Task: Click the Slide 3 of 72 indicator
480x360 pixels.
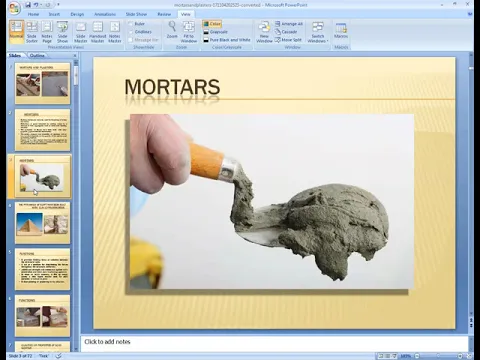Action: pos(21,356)
